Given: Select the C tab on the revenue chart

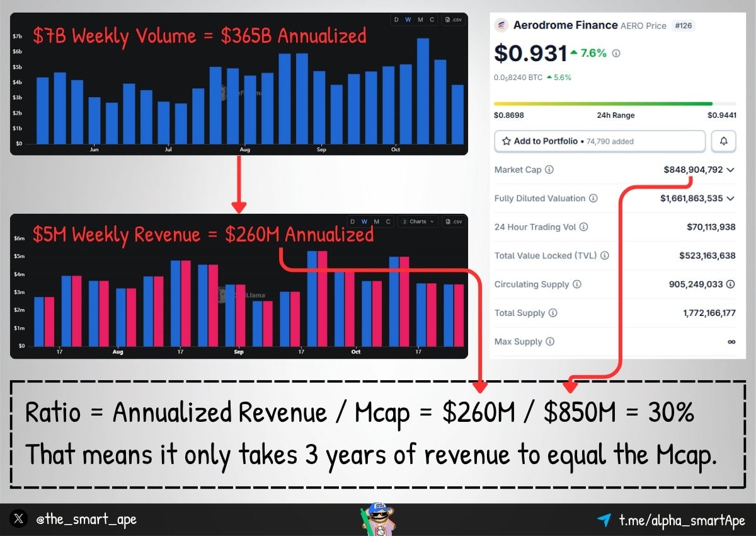Looking at the screenshot, I should click(x=388, y=221).
